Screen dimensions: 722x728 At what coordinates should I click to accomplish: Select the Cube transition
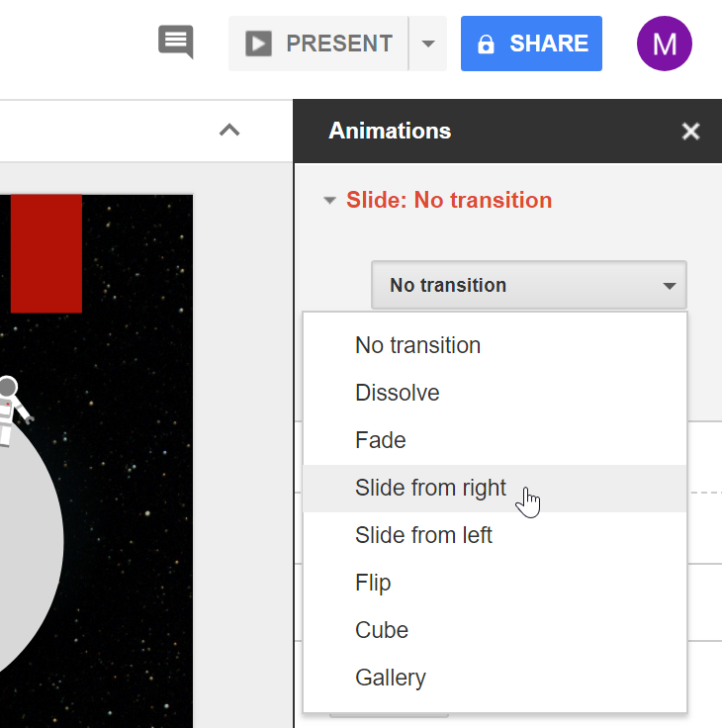click(x=495, y=630)
